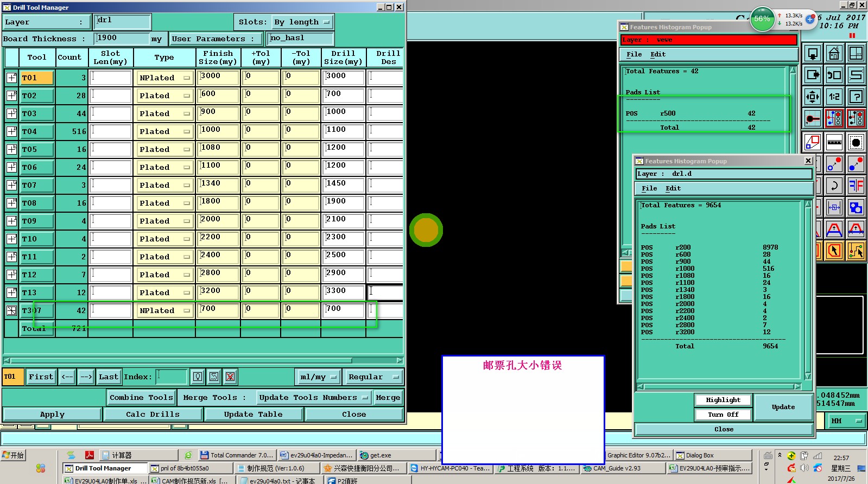Open the XY coordinate grid icon

(x=856, y=54)
